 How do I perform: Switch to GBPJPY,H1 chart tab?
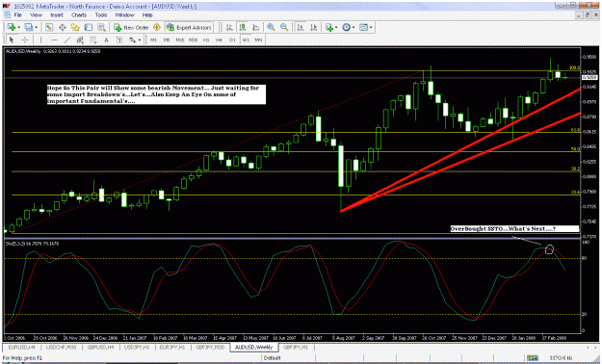[296, 347]
